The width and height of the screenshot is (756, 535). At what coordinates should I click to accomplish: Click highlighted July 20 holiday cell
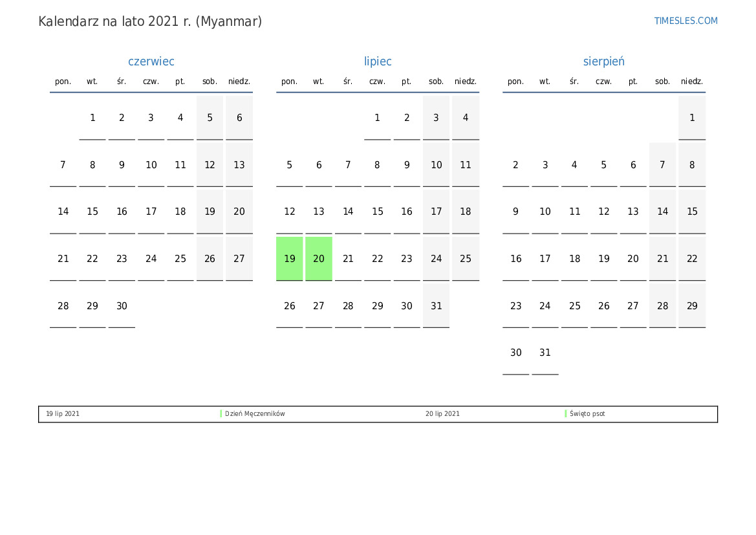click(x=319, y=259)
